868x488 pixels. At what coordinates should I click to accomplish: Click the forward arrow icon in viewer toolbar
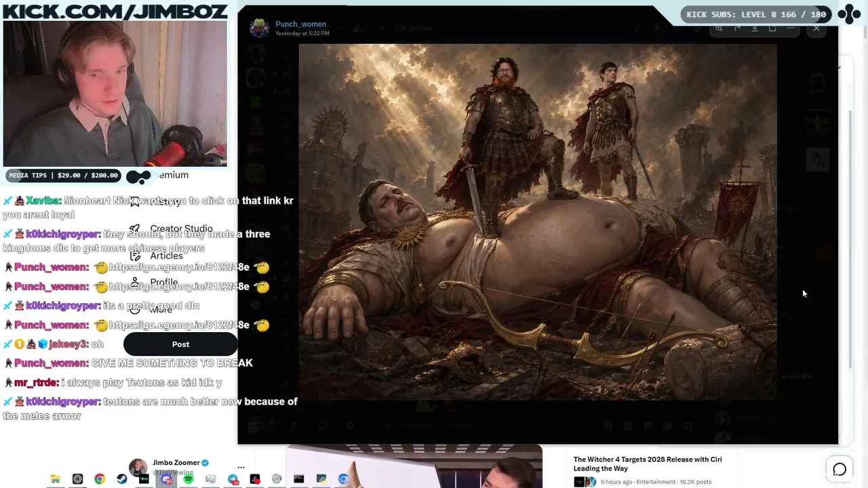(x=737, y=28)
